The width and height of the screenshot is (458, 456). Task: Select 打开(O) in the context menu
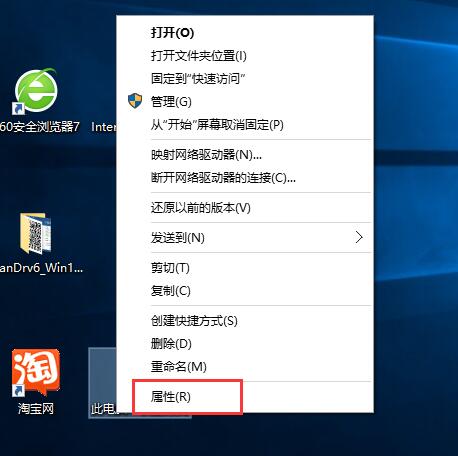245,33
